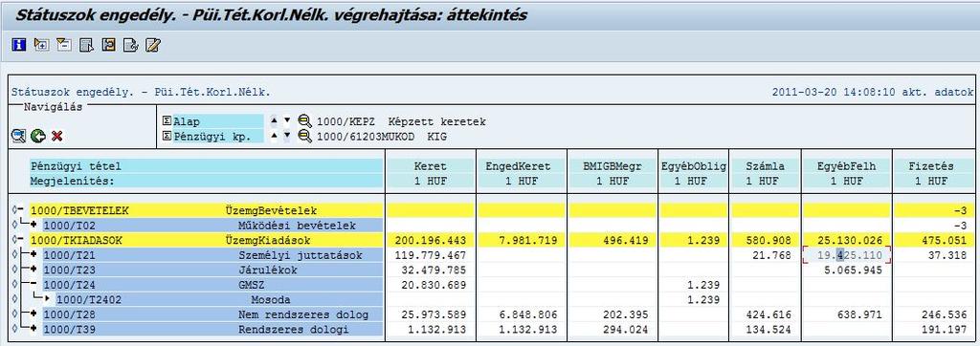Viewport: 980px width, 346px height.
Task: Click the navigation search icon under Navigálás
Action: [x=19, y=135]
